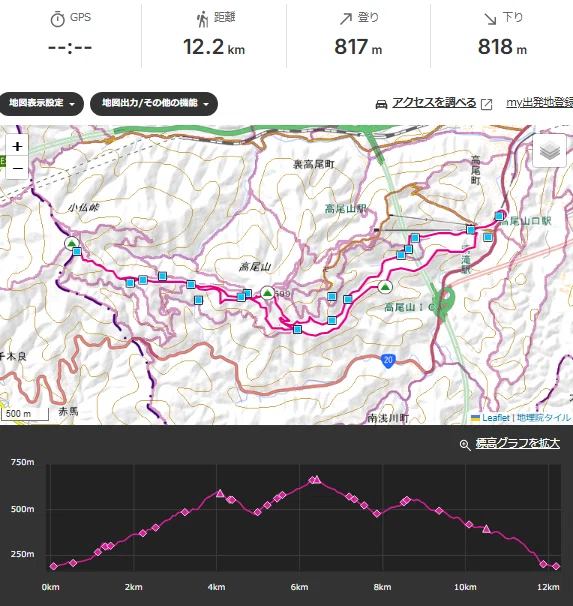Open the my出発地登録 link
The image size is (573, 606).
click(x=539, y=103)
